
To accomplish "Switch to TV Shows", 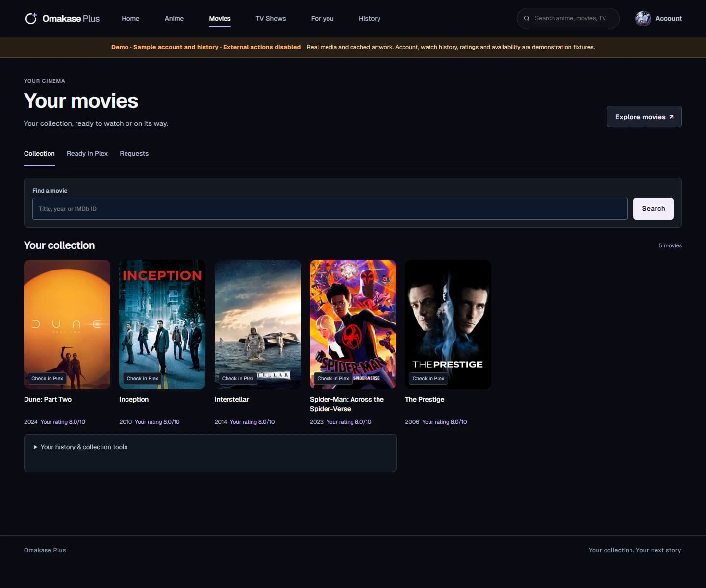I will click(x=271, y=18).
